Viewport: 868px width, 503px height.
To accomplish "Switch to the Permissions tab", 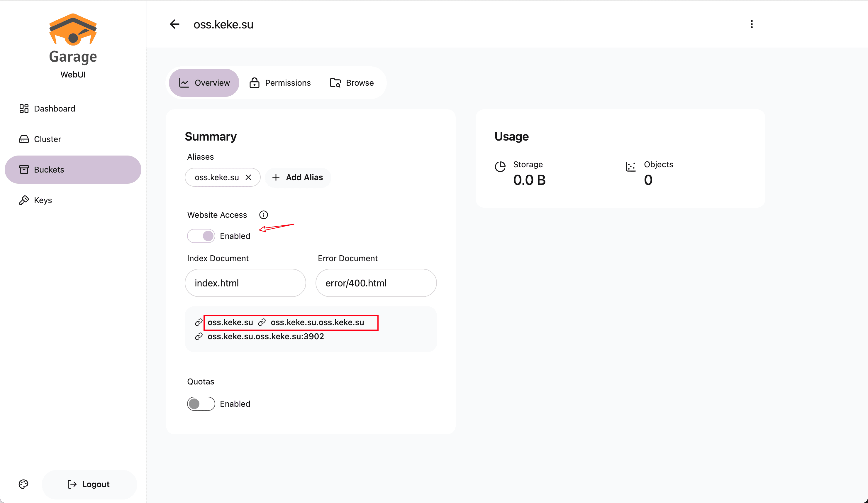I will click(280, 83).
